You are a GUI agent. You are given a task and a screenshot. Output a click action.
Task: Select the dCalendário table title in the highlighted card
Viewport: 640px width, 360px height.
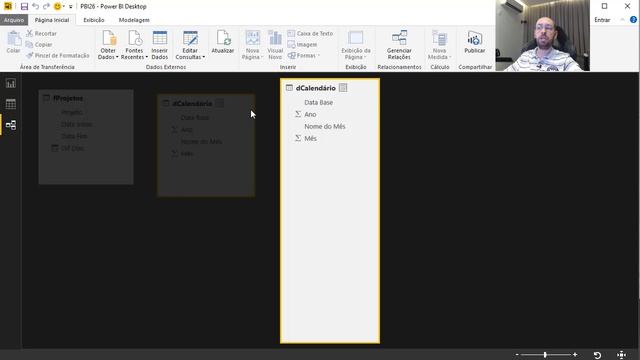tap(316, 88)
